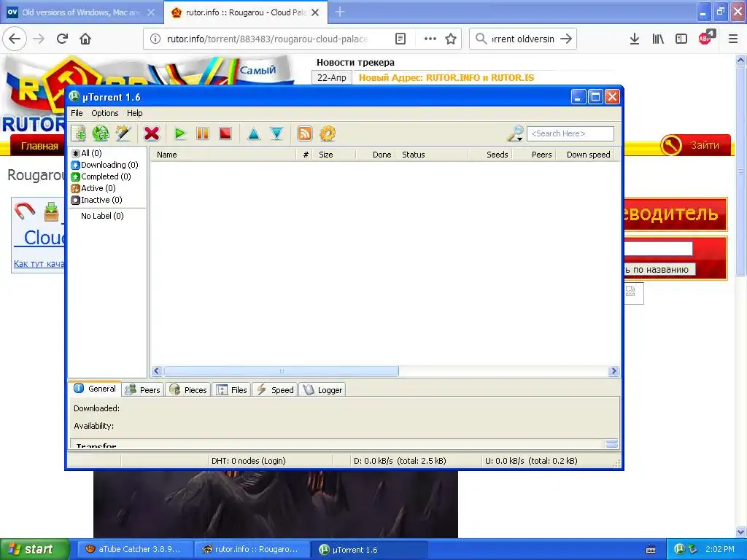Toggle Firefox sidebar icon

point(681,39)
